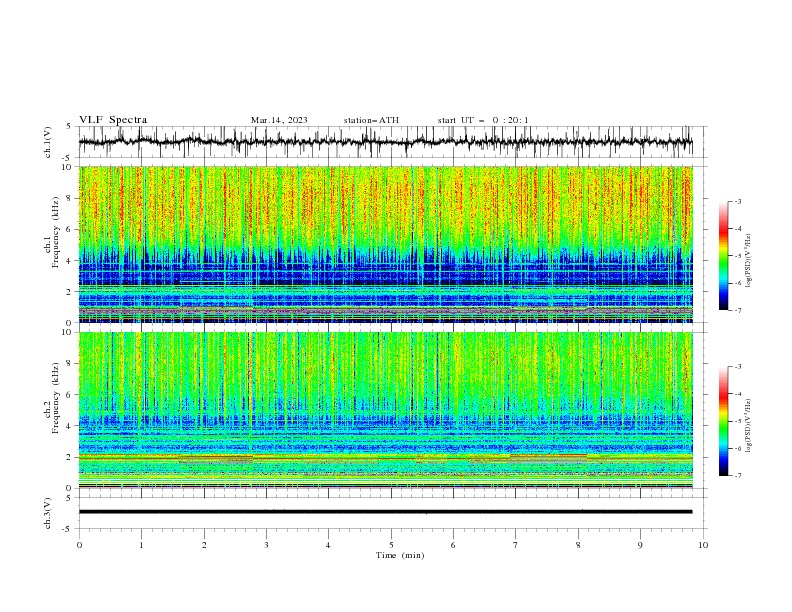792x612 pixels.
Task: Click the "3" time axis tick label
Action: 266,545
